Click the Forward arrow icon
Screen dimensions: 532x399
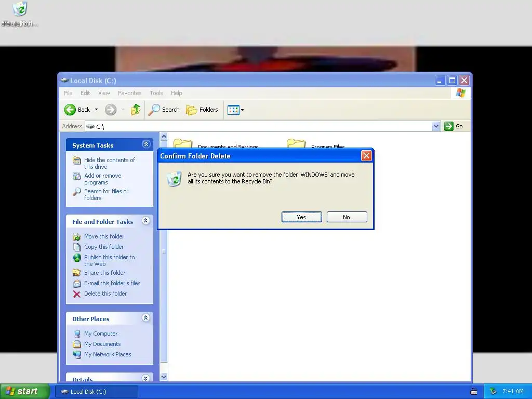[111, 110]
